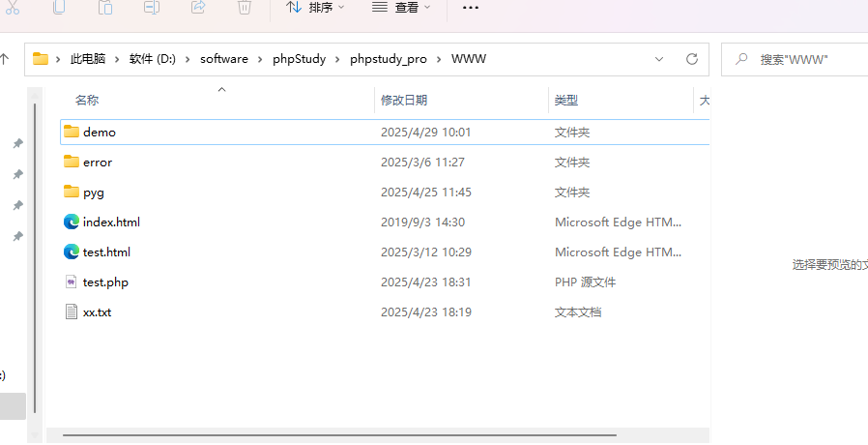Image resolution: width=868 pixels, height=445 pixels.
Task: Click the bottommost pin icon in sidebar
Action: 17,237
